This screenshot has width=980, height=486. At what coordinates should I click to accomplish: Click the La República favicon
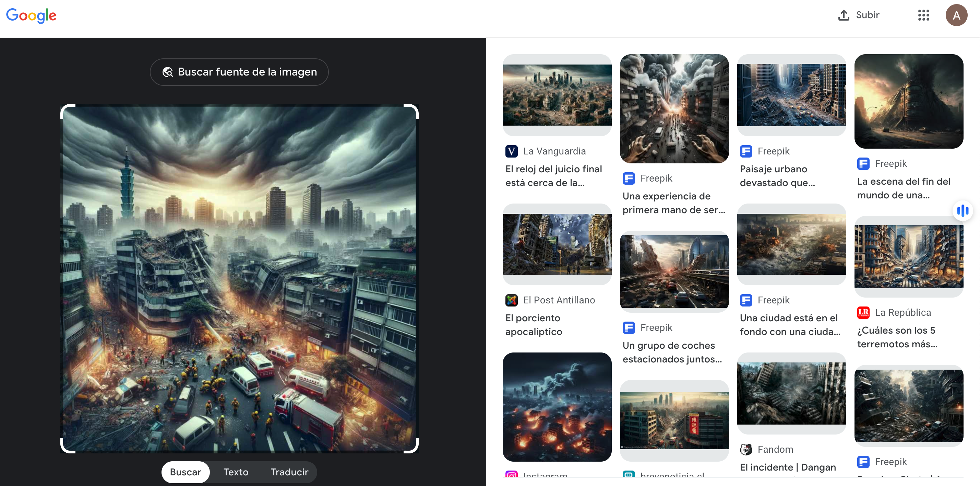[863, 313]
